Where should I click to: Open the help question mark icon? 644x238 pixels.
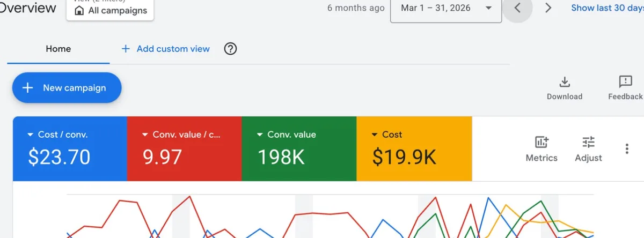point(230,49)
